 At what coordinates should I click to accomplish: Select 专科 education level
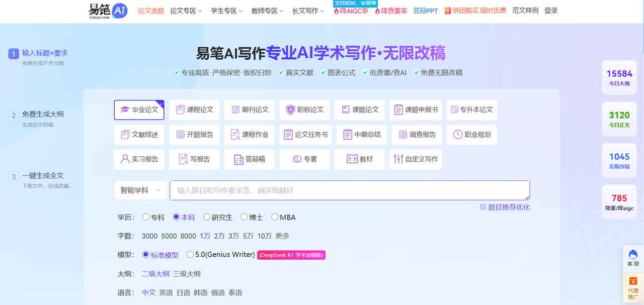pyautogui.click(x=153, y=218)
